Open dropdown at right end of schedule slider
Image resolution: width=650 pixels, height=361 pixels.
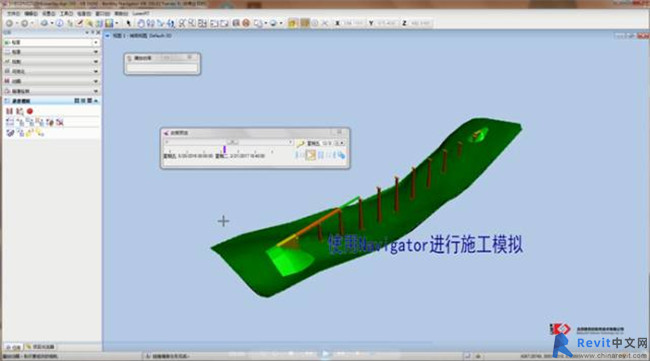(x=290, y=143)
